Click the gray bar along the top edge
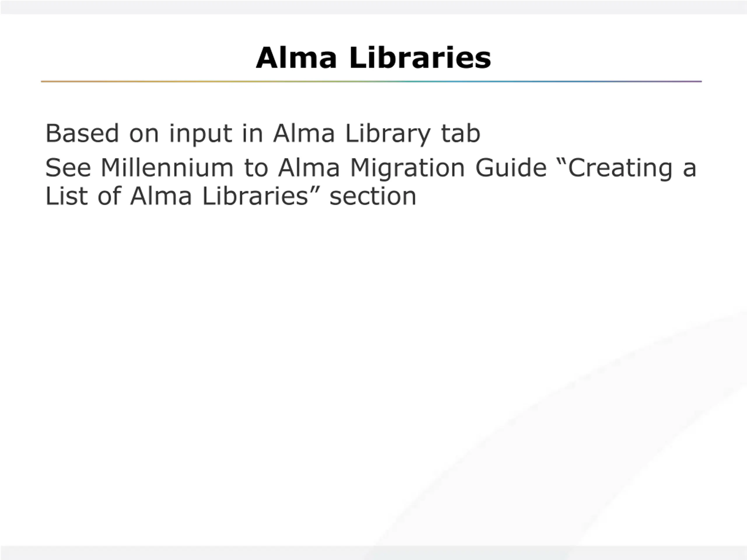 373,7
